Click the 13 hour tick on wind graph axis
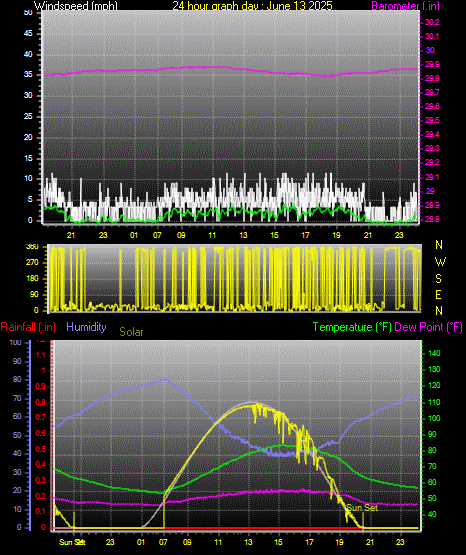 [243, 235]
